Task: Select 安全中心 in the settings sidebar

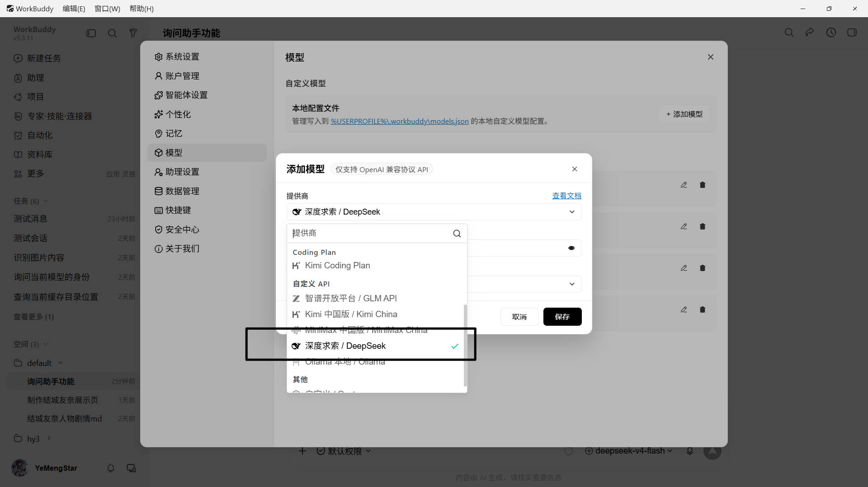Action: [x=207, y=229]
